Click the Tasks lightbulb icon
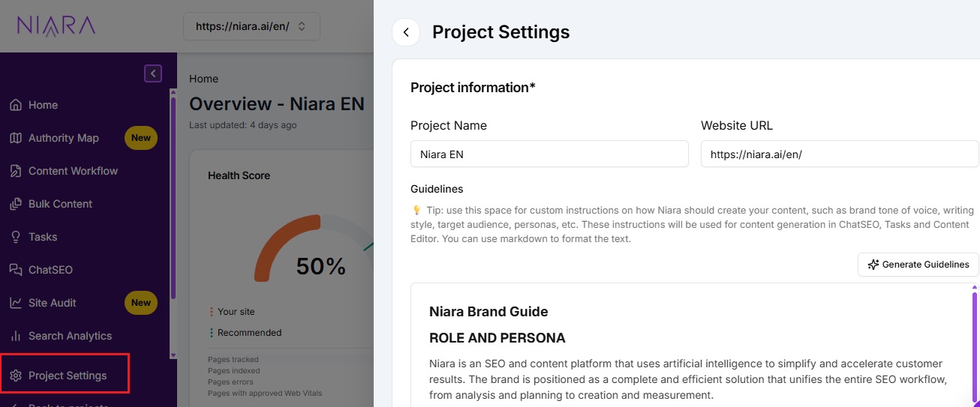Image resolution: width=980 pixels, height=407 pixels. pyautogui.click(x=16, y=237)
